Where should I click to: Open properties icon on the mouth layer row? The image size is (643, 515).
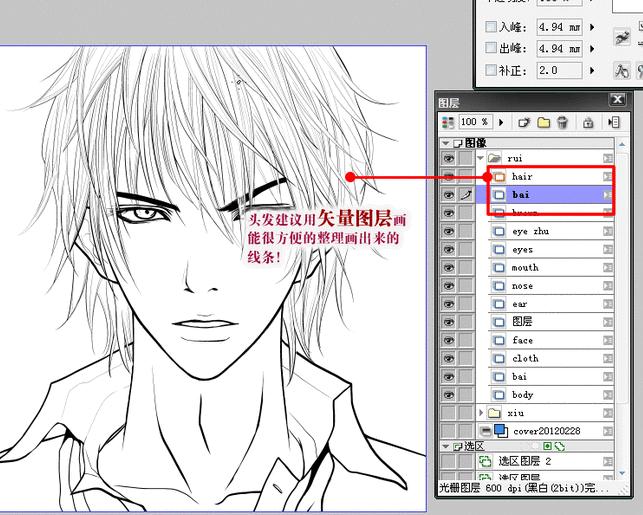coord(608,268)
